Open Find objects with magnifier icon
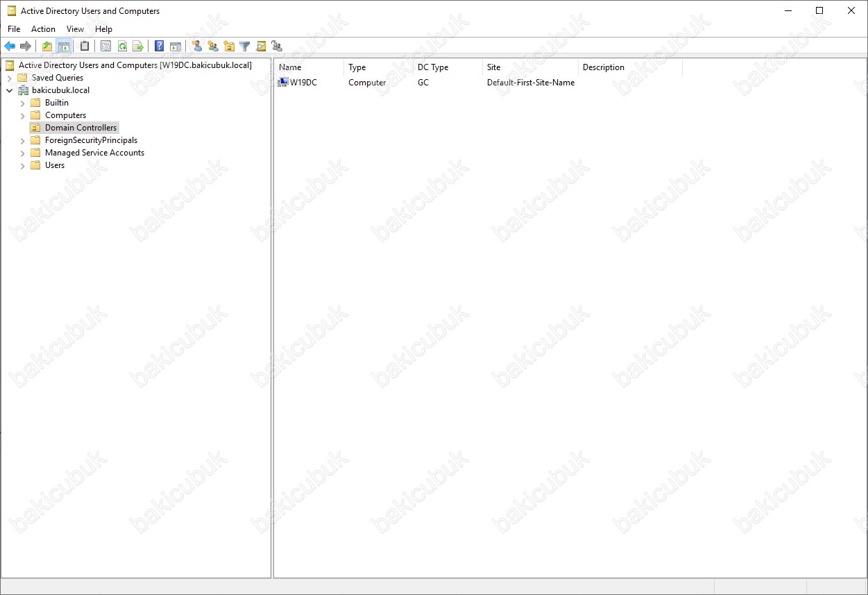The image size is (868, 595). [x=261, y=47]
